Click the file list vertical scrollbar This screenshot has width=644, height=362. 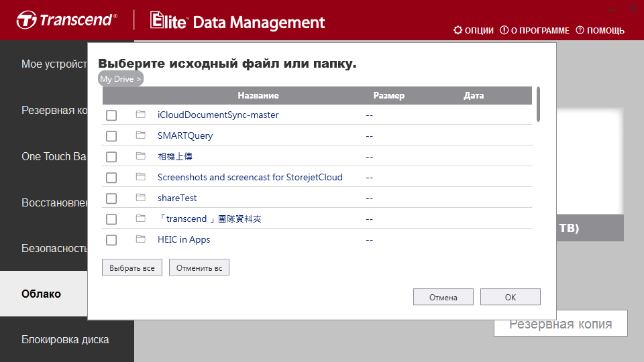pyautogui.click(x=538, y=105)
